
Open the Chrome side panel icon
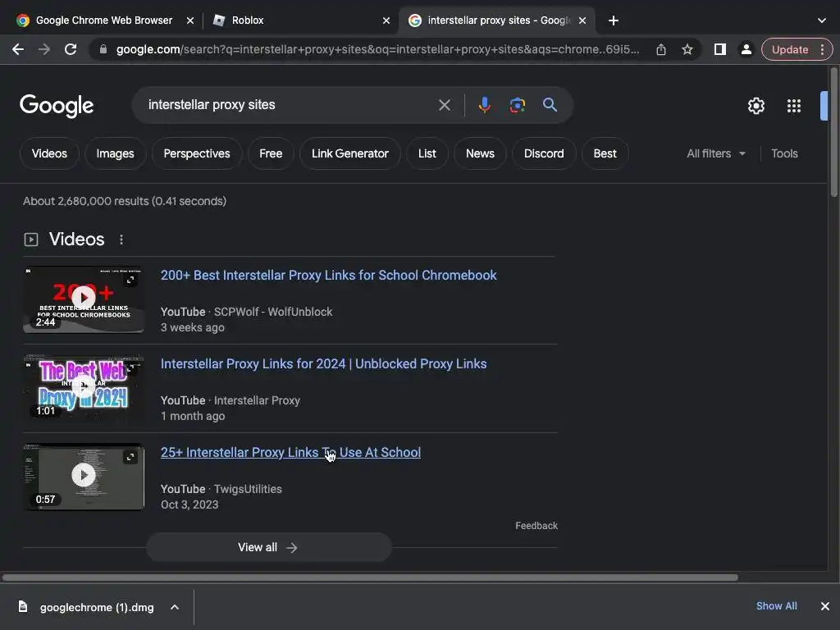pos(720,49)
